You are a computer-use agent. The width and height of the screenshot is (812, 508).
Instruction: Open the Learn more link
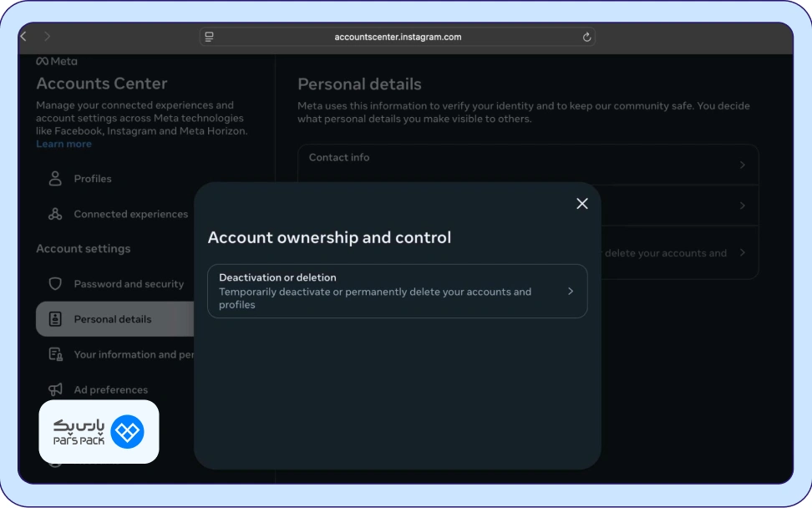click(63, 144)
